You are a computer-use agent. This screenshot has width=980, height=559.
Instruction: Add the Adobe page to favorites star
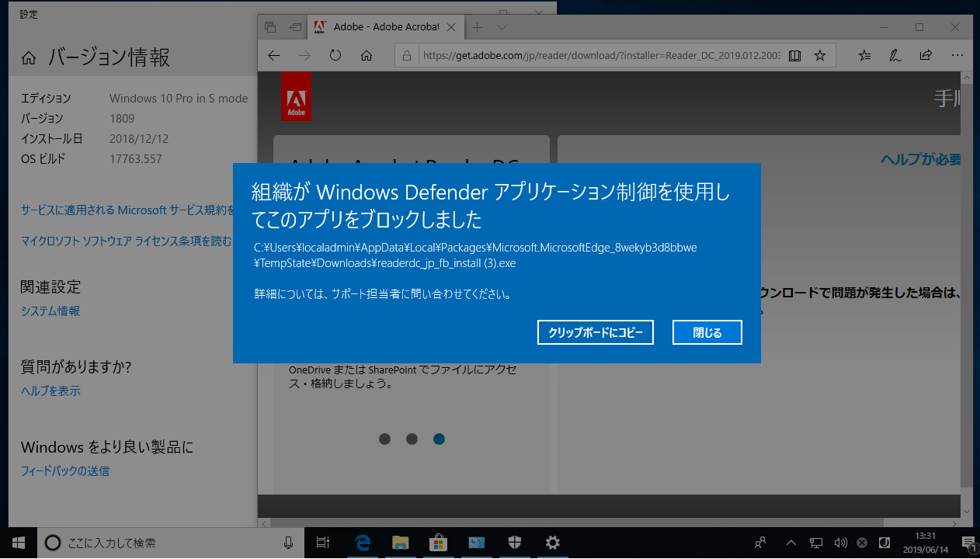[x=818, y=55]
